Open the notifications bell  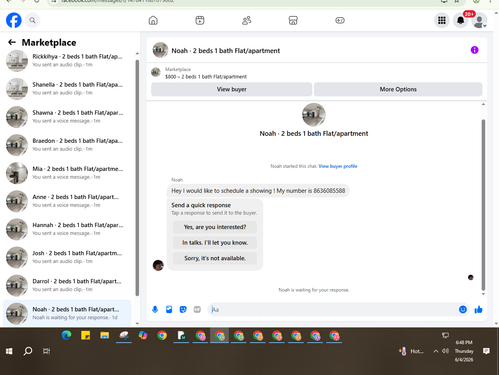click(x=460, y=20)
